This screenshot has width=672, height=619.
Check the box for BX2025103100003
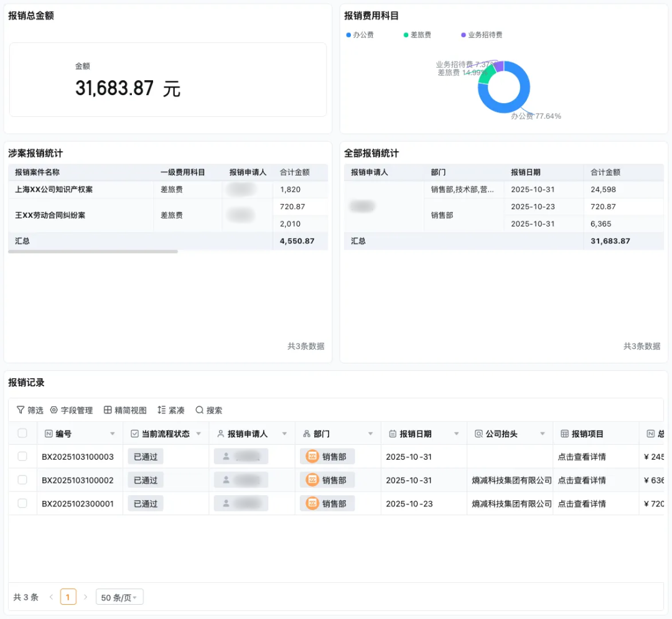[x=22, y=457]
